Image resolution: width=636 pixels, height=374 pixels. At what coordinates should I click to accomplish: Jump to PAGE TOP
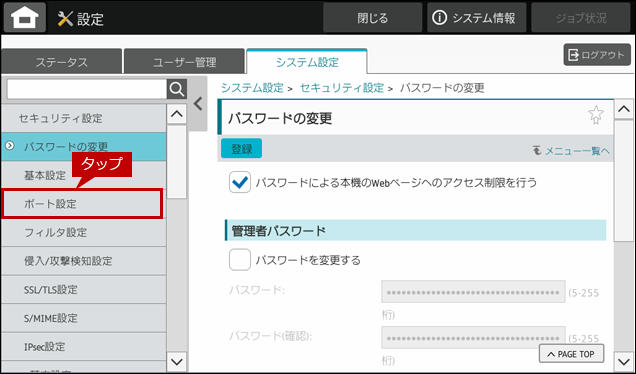click(571, 354)
